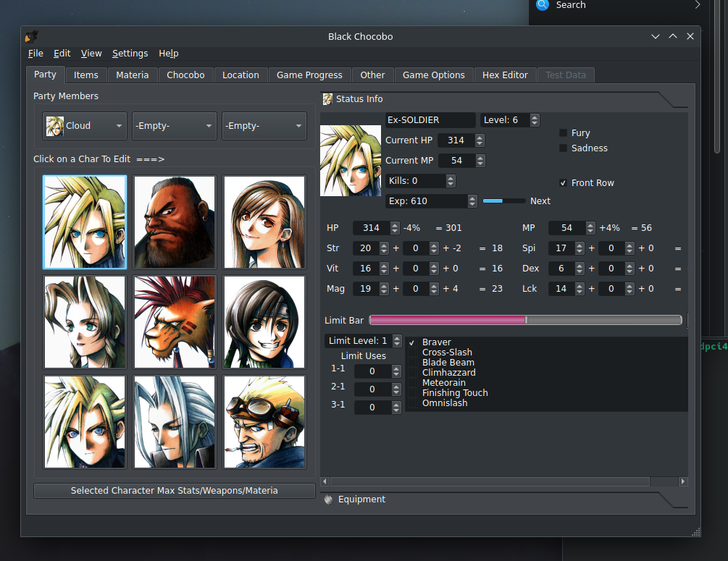This screenshot has height=561, width=728.
Task: Enable the Omnislash limit checkbox
Action: (412, 403)
